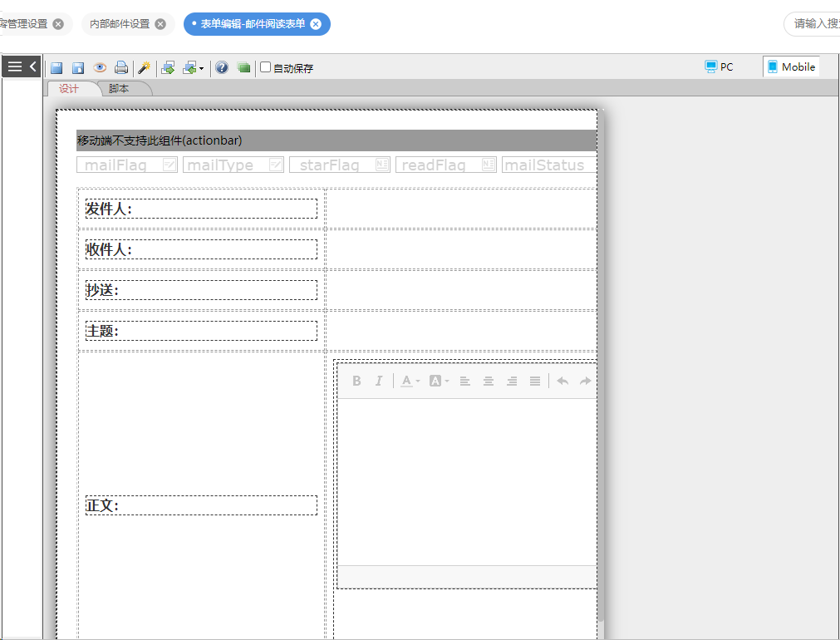Open the font color picker
The height and width of the screenshot is (640, 840).
pyautogui.click(x=410, y=381)
